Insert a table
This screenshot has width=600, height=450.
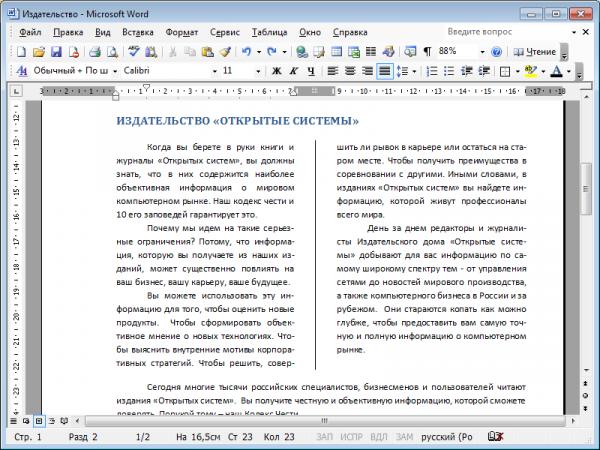click(x=336, y=52)
